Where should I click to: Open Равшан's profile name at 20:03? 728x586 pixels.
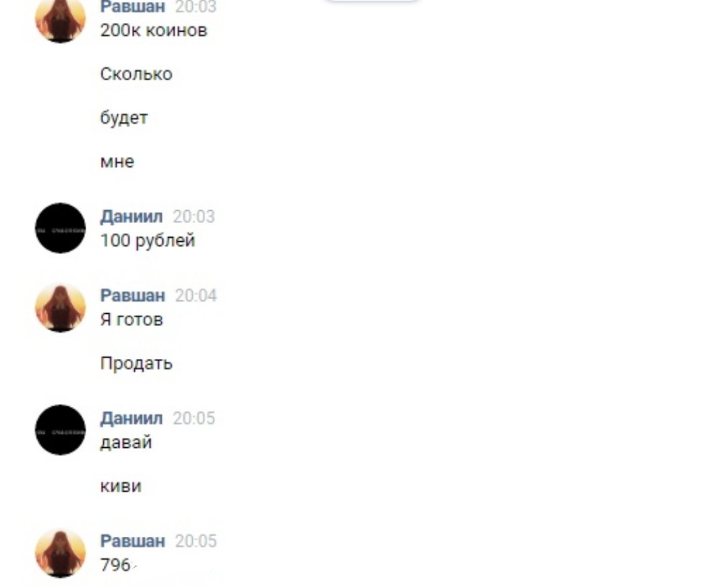pyautogui.click(x=133, y=7)
